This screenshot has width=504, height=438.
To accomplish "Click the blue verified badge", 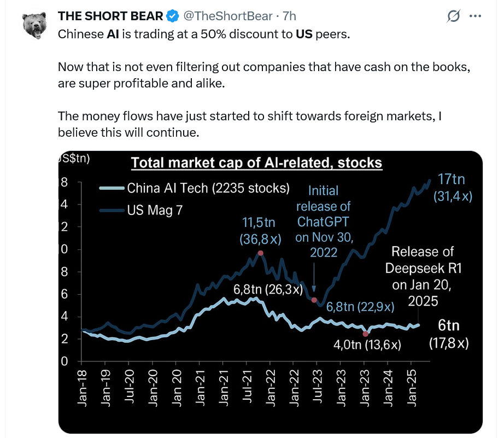I will click(172, 17).
